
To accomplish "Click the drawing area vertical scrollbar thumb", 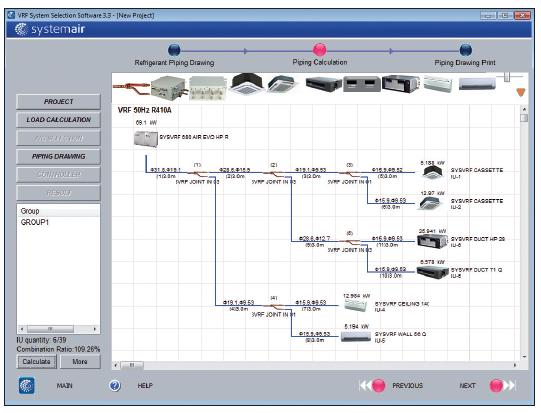I will coord(524,118).
